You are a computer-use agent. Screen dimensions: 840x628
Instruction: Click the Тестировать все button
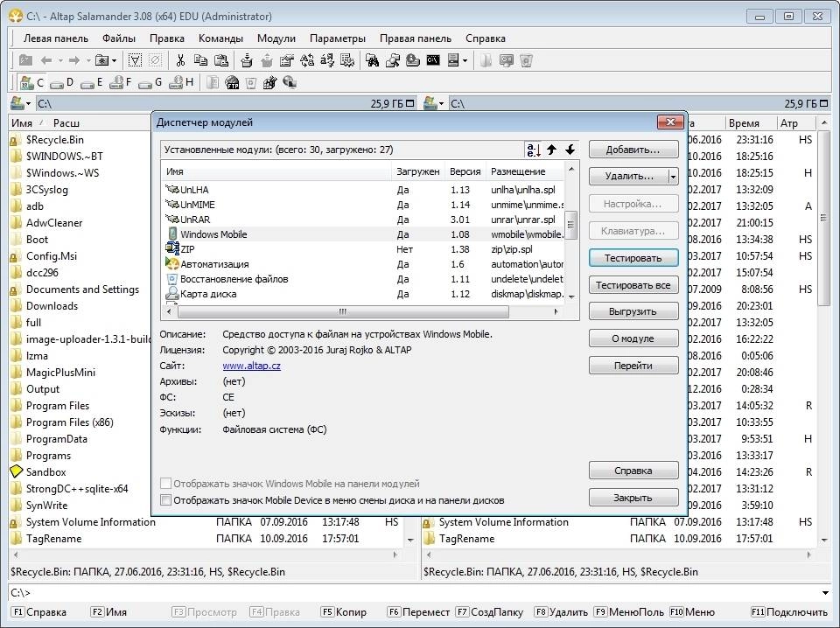(x=633, y=285)
